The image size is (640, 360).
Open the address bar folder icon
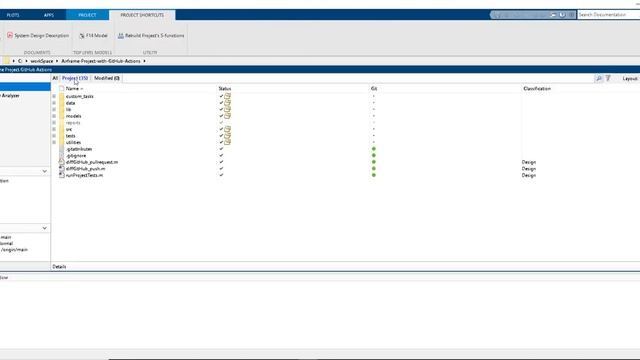click(6, 61)
